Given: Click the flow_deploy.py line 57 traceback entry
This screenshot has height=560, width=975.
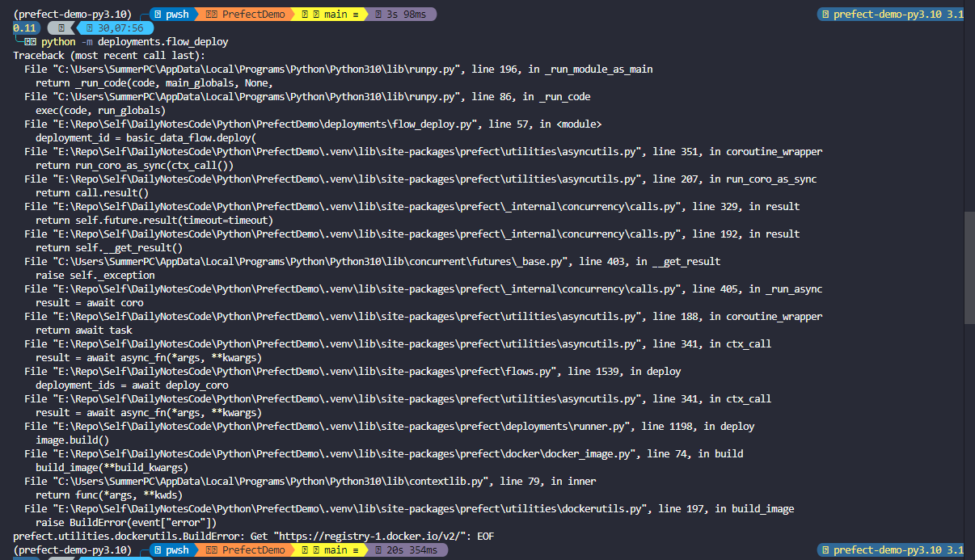Looking at the screenshot, I should [x=313, y=124].
